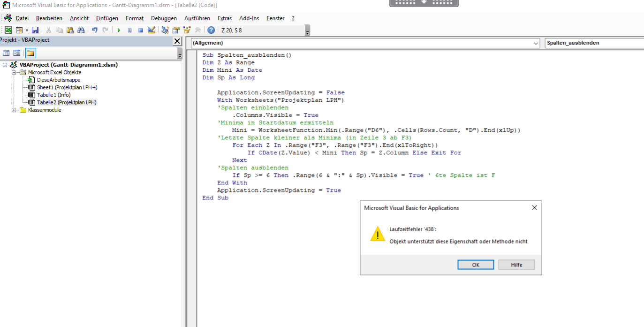Click comment 'Spalten einblenden' in code
This screenshot has width=644, height=327.
click(253, 107)
